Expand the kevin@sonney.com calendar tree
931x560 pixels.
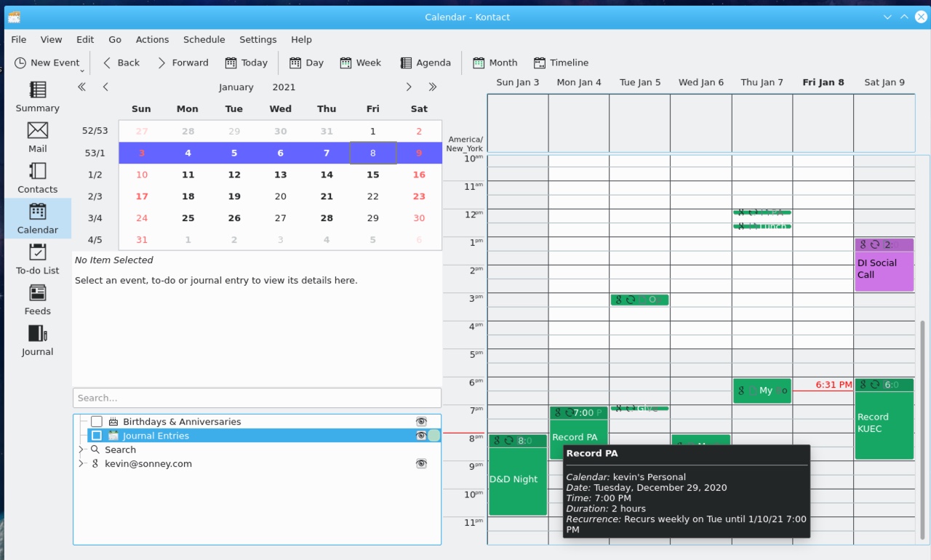81,463
